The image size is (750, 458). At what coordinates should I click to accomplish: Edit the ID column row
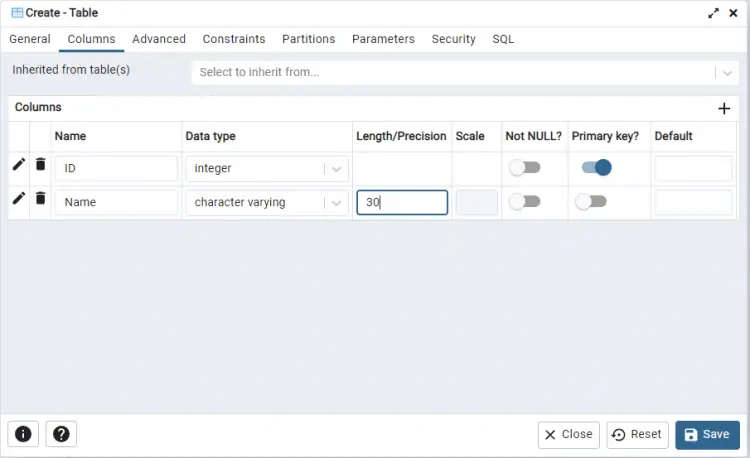pos(19,164)
